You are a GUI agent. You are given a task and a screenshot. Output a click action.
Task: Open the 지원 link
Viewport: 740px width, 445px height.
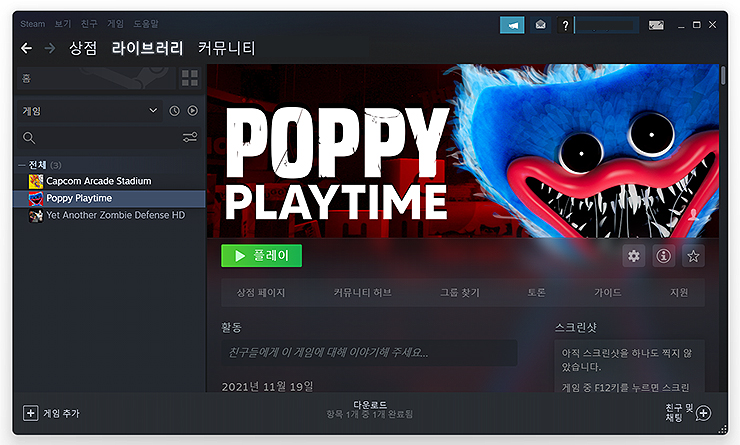tap(679, 293)
